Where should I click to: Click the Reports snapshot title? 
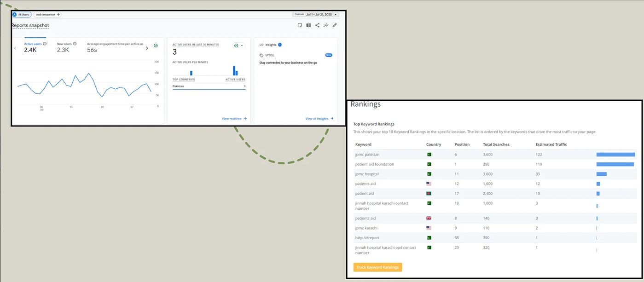coord(30,26)
